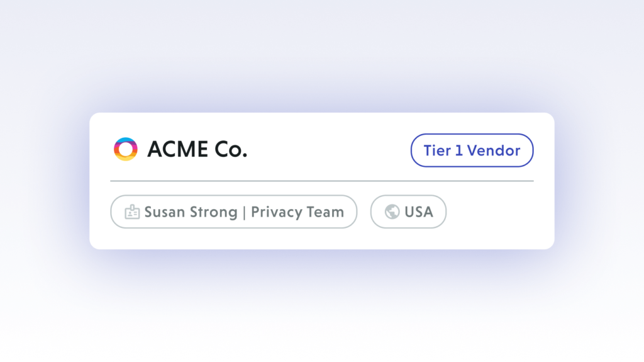Click the blank lavender background above the card
Viewport: 644px width, 362px height.
tap(322, 57)
